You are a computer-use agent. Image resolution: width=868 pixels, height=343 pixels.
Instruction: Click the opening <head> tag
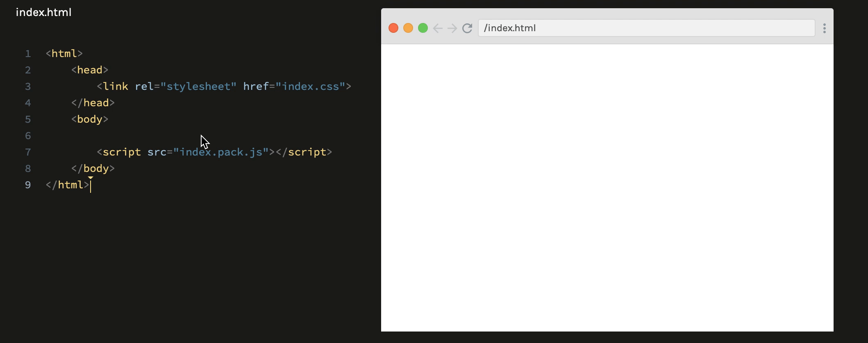[90, 70]
